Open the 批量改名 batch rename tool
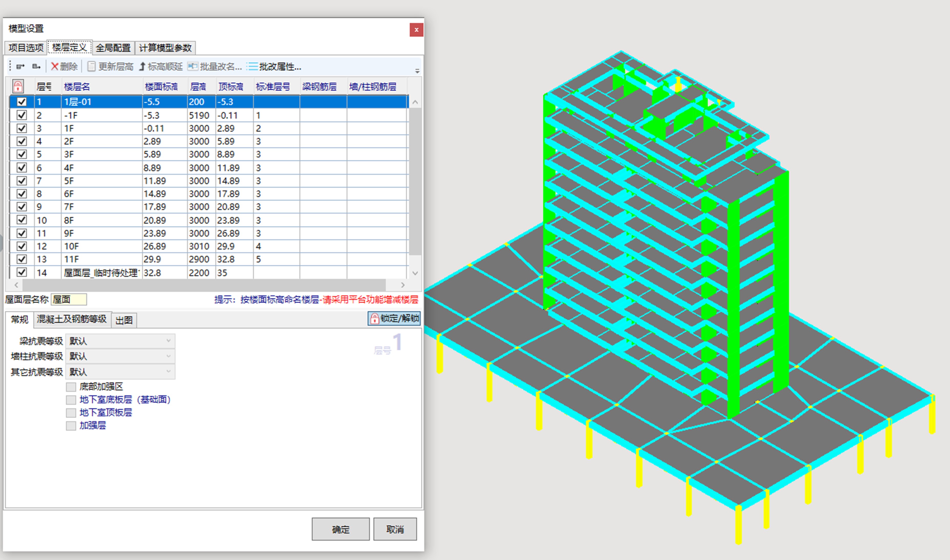Viewport: 950px width, 560px height. [215, 67]
